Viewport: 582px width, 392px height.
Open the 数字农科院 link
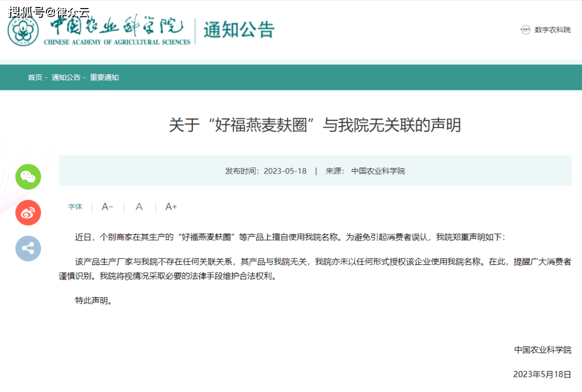pyautogui.click(x=552, y=30)
